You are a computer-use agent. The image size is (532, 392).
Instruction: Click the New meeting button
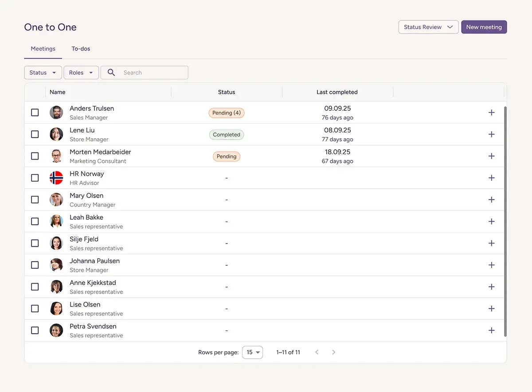click(484, 27)
